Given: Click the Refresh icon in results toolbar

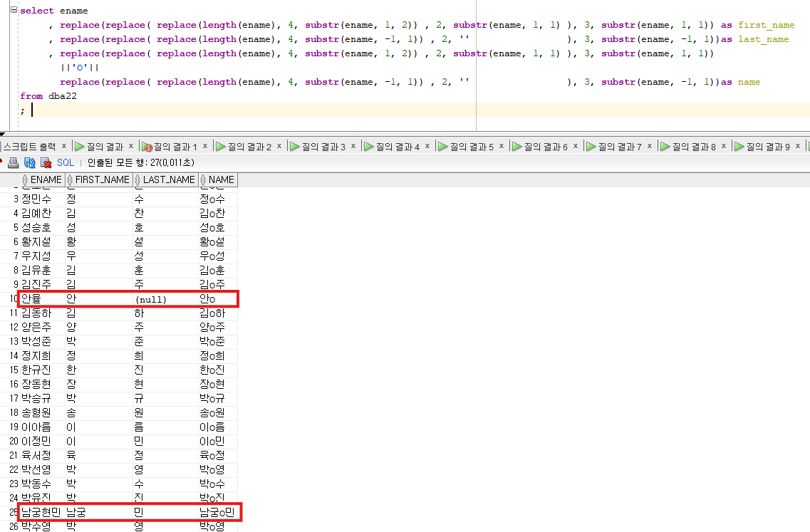Looking at the screenshot, I should 30,163.
